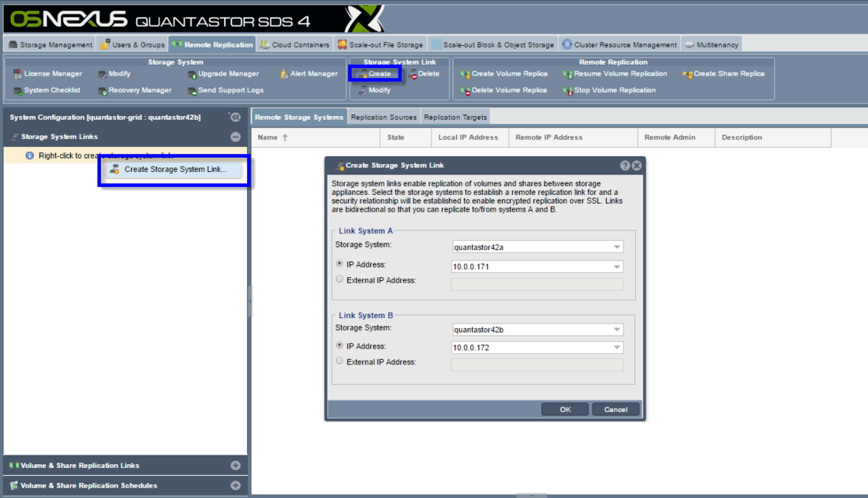868x498 pixels.
Task: Open help in Create Storage System Link dialog
Action: (x=625, y=166)
